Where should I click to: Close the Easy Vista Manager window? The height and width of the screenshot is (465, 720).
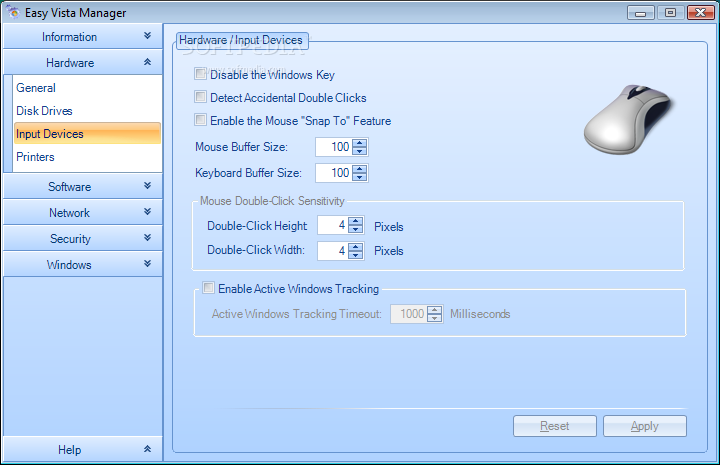[700, 12]
